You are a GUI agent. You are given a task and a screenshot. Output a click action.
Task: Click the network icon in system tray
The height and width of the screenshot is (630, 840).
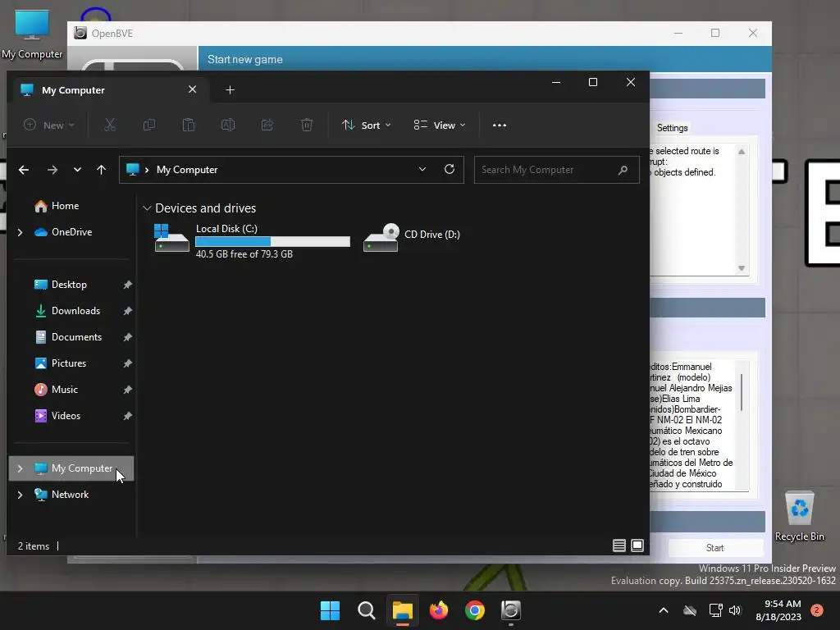715,610
